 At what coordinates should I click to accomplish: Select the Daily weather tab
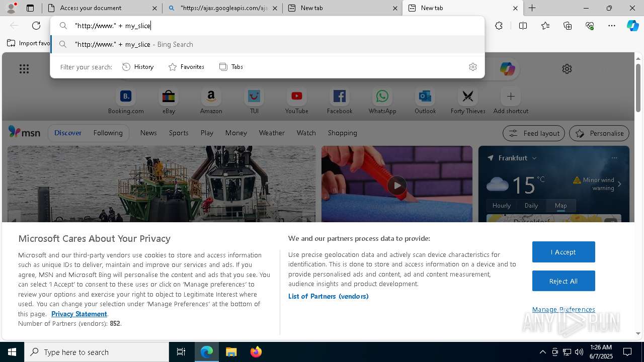[x=531, y=205]
